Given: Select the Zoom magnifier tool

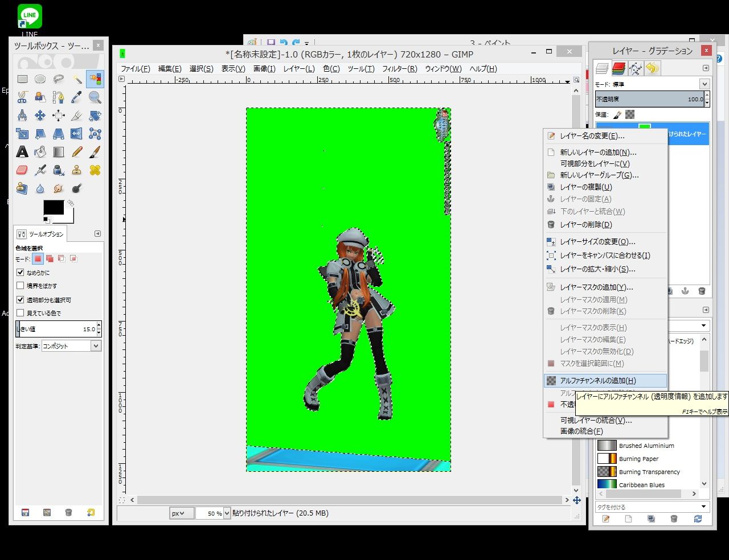Looking at the screenshot, I should point(95,97).
